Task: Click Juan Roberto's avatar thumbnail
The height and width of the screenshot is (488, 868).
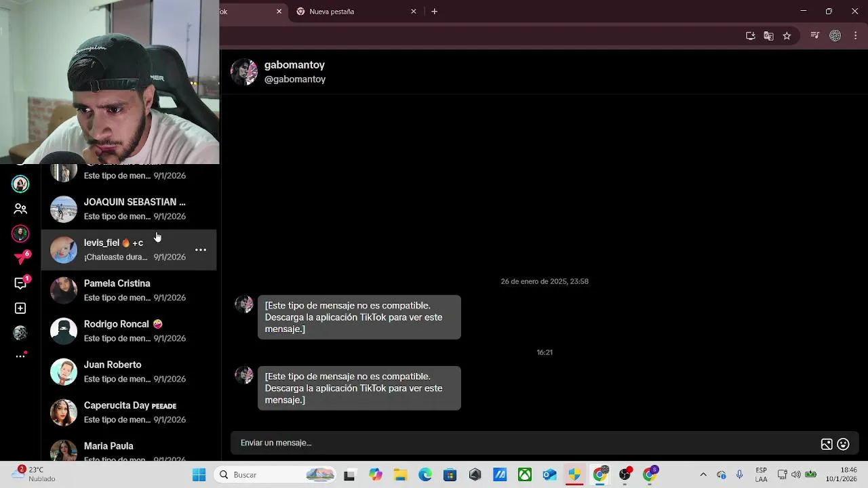Action: [64, 372]
